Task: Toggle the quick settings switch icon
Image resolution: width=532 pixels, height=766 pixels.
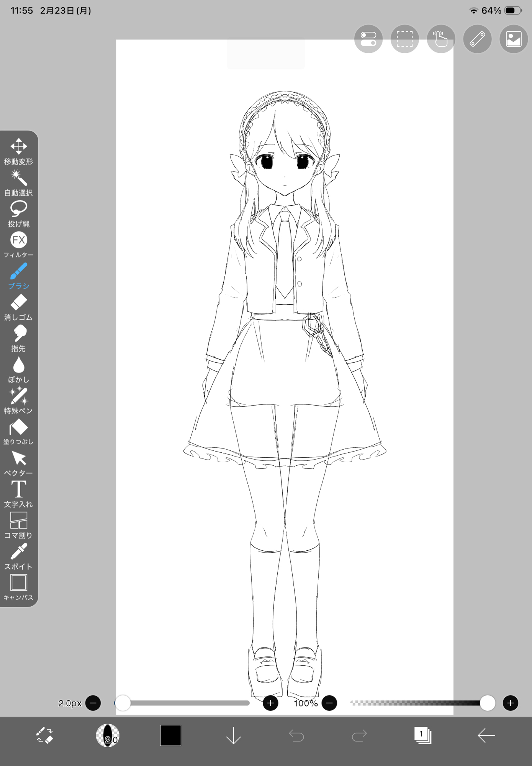Action: click(x=368, y=39)
